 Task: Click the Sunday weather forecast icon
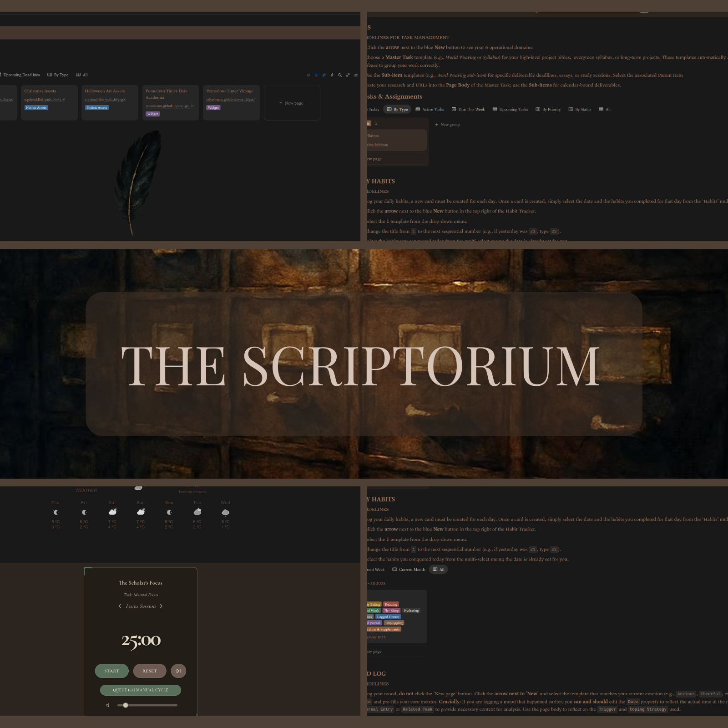pyautogui.click(x=141, y=512)
